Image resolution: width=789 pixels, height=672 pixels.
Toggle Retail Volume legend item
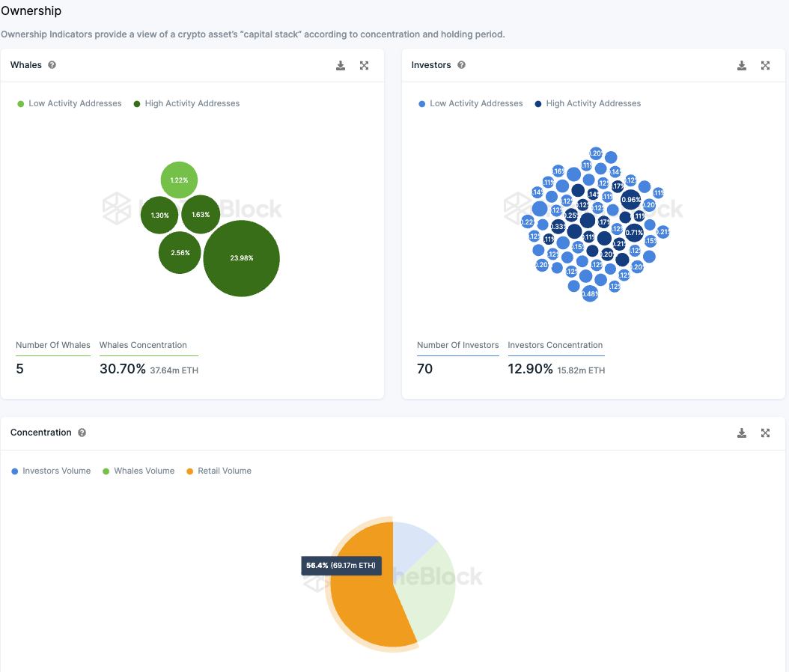click(219, 471)
